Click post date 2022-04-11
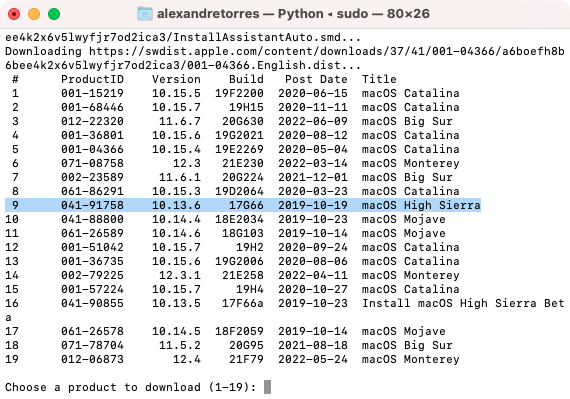Image resolution: width=570 pixels, height=399 pixels. tap(313, 275)
